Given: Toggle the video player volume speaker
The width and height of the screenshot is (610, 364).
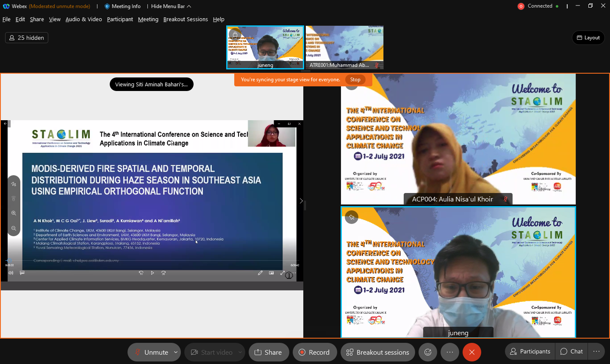Looking at the screenshot, I should (x=11, y=273).
